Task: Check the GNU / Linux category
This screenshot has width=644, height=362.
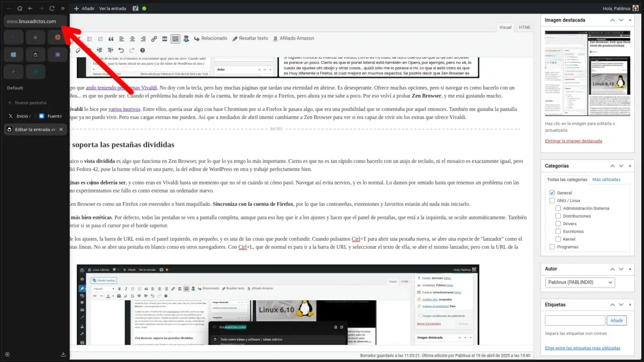Action: [x=552, y=201]
